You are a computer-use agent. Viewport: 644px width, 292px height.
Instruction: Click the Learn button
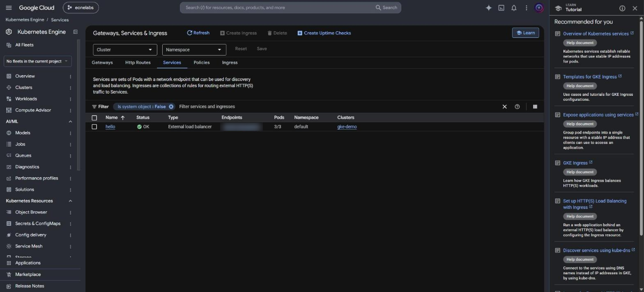(x=526, y=33)
